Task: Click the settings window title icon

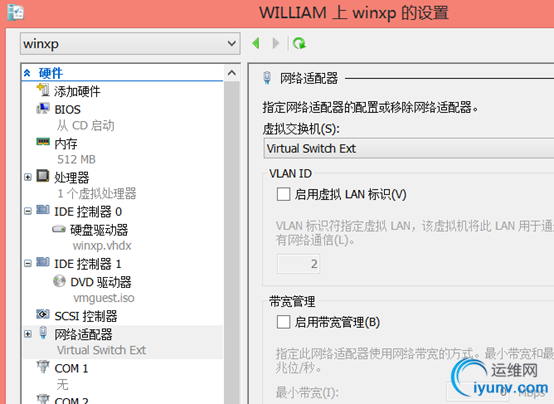Action: point(16,12)
